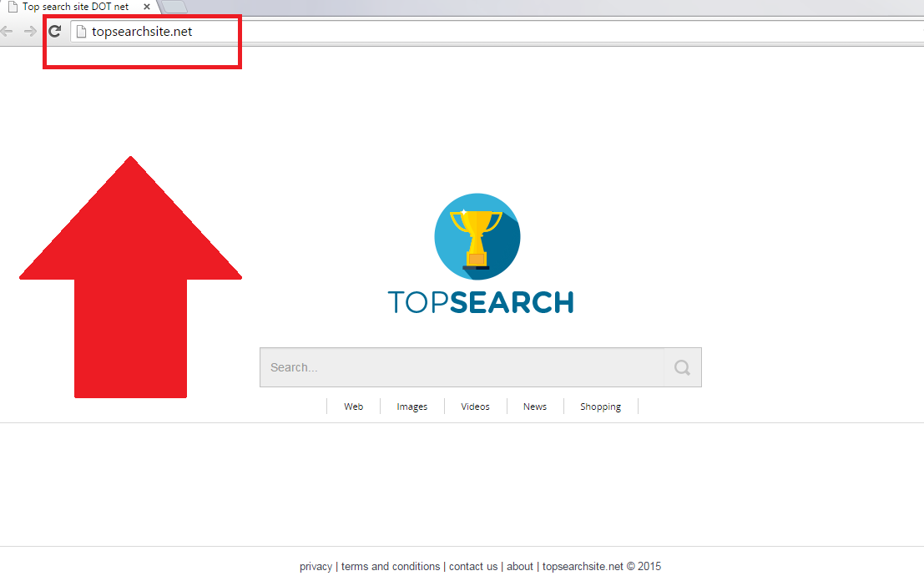Open the terms and conditions link
The image size is (924, 586).
[x=390, y=566]
